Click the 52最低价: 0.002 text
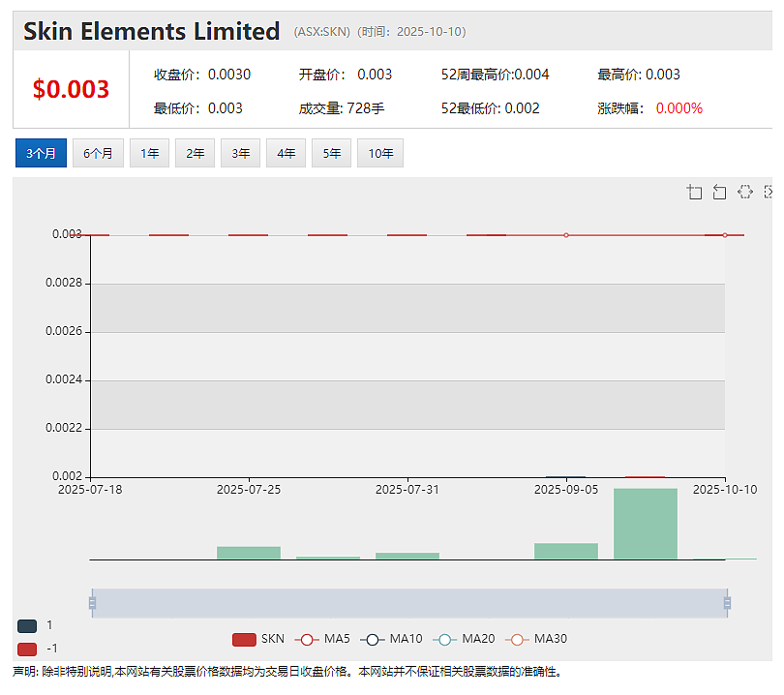784x695 pixels. point(491,108)
